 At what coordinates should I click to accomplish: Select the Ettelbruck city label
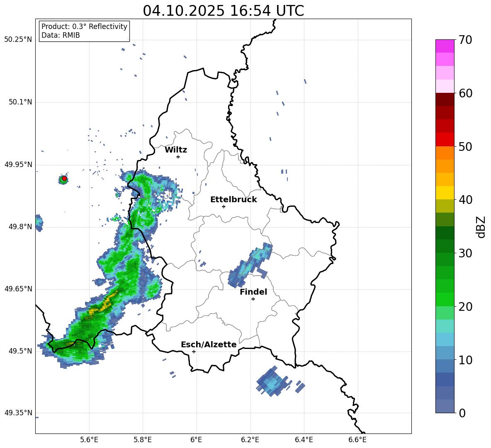pos(233,200)
